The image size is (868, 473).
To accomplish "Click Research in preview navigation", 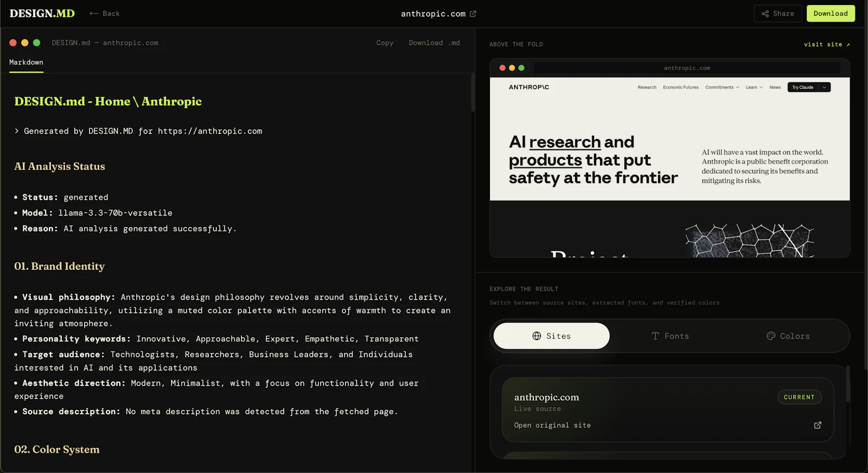I will [647, 87].
